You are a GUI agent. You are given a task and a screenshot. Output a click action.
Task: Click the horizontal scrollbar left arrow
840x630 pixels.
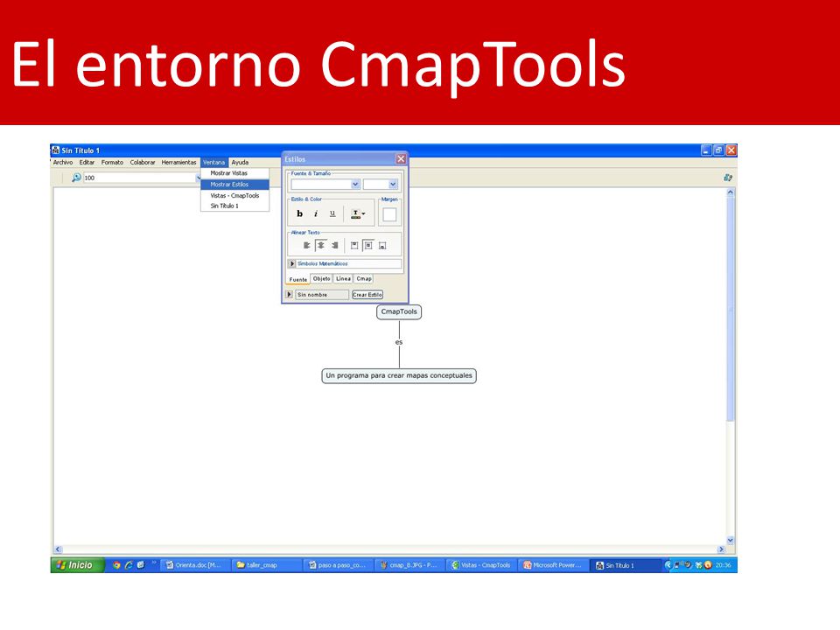(x=59, y=549)
